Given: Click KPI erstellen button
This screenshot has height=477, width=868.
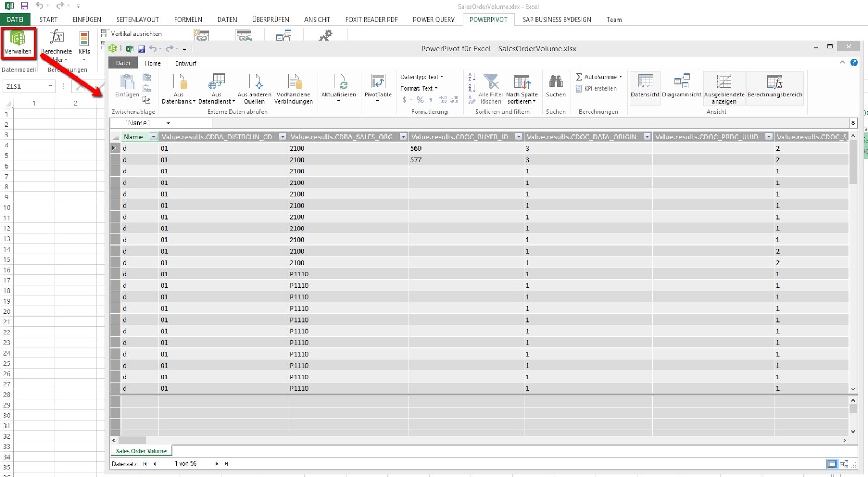Looking at the screenshot, I should [596, 88].
